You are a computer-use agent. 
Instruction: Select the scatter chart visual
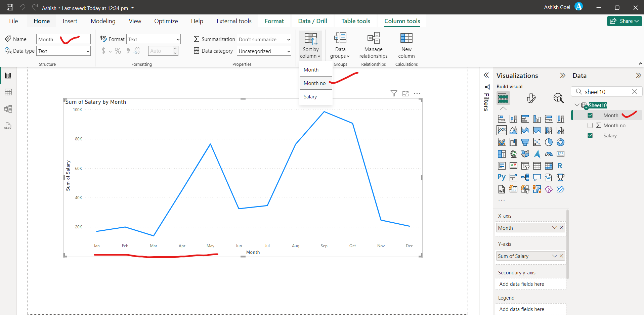click(537, 142)
